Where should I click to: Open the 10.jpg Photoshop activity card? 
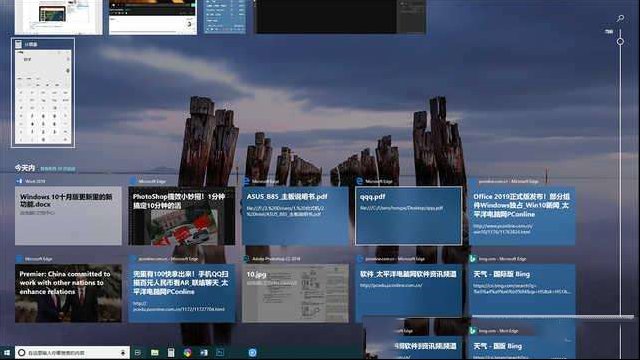[x=295, y=293]
